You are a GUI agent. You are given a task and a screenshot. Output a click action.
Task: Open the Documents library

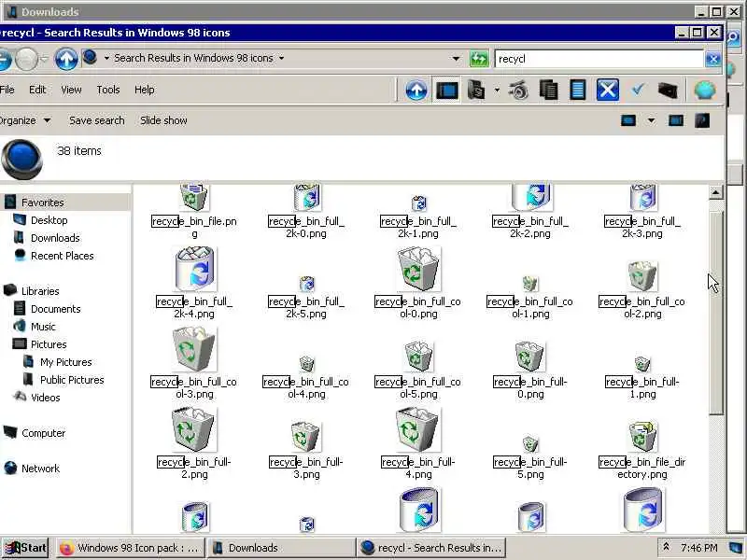pos(56,309)
